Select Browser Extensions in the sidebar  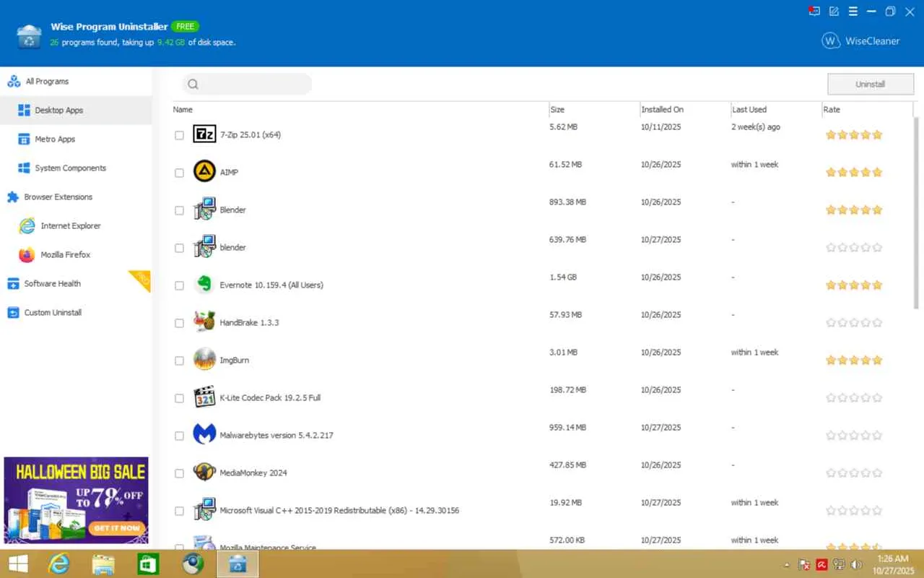(x=76, y=197)
